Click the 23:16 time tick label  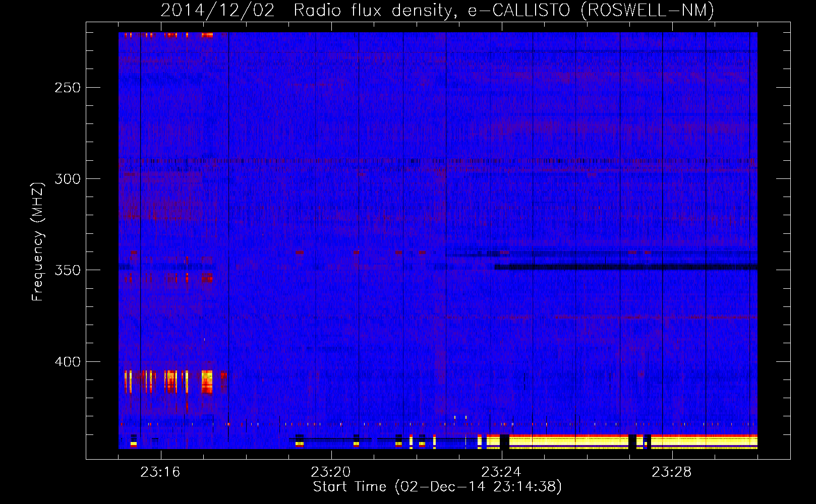pyautogui.click(x=160, y=472)
